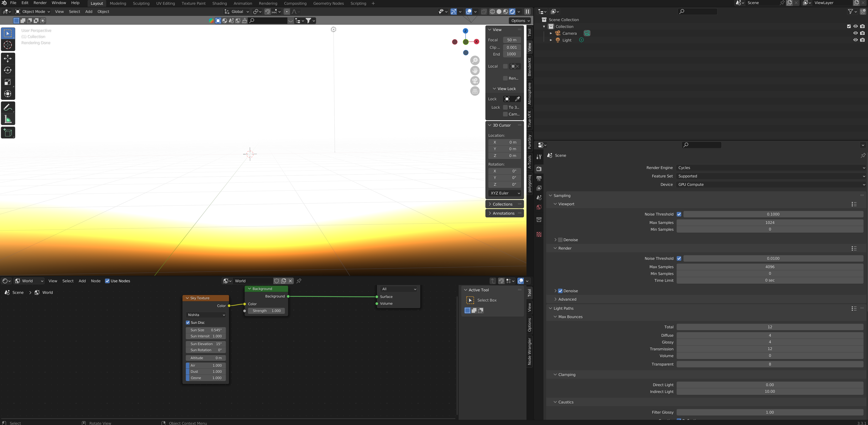Viewport: 868px width, 425px height.
Task: Select the Rotate tool
Action: click(x=8, y=70)
